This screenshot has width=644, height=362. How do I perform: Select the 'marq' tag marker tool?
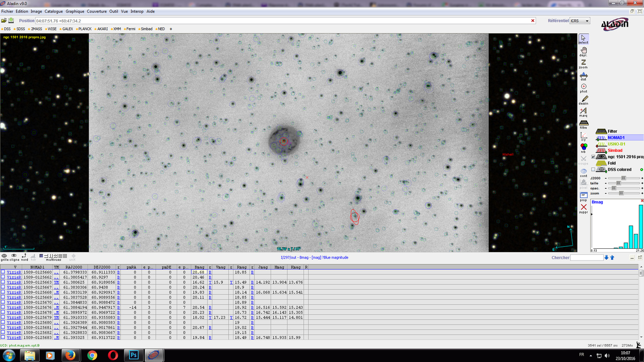[583, 111]
